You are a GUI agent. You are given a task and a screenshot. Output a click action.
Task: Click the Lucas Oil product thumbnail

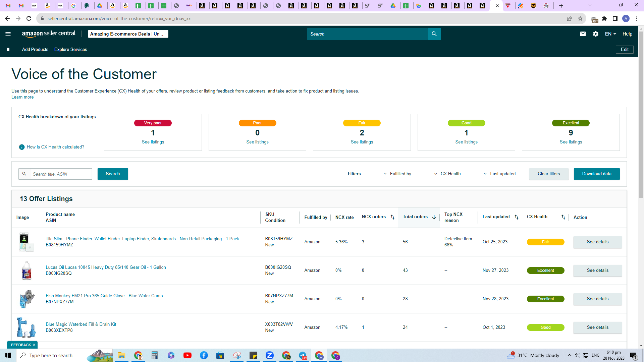point(26,270)
